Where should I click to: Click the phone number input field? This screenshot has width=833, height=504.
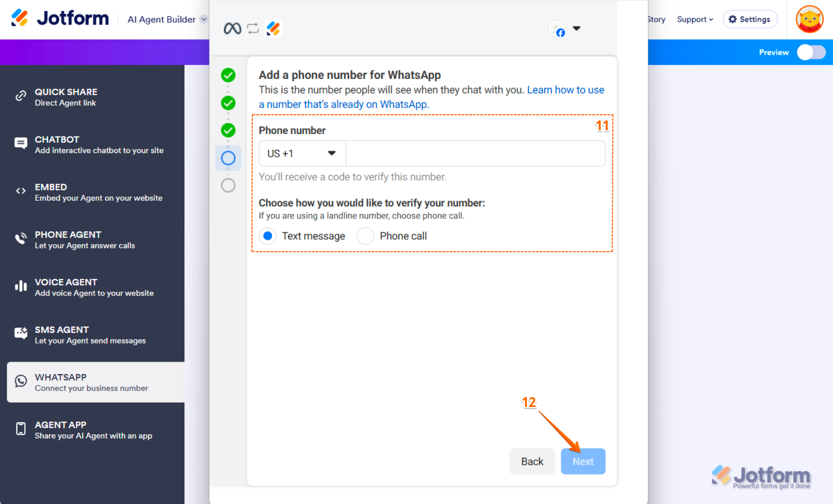click(476, 154)
